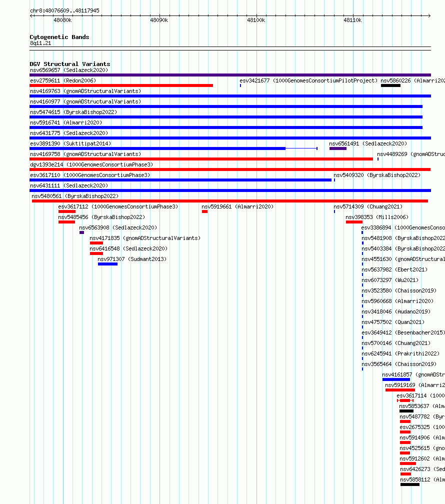Select the red esv2759611 variant bar
Screen dimensions: 445x504
click(121, 85)
